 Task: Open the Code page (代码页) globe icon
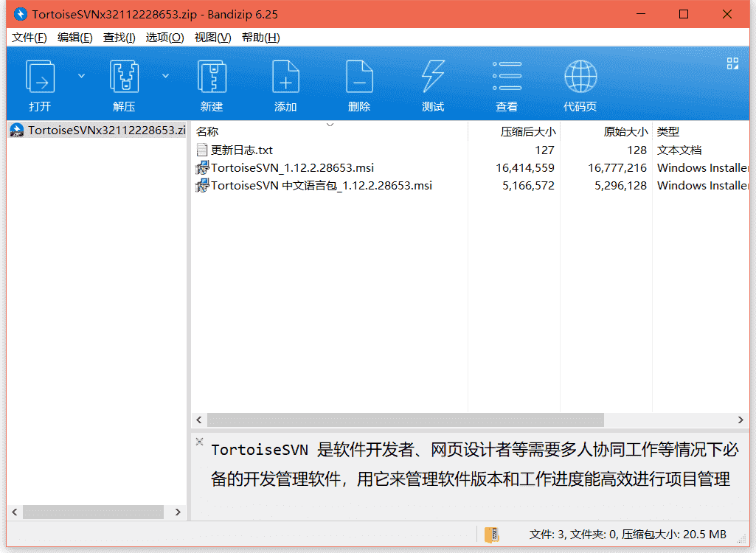pos(580,76)
